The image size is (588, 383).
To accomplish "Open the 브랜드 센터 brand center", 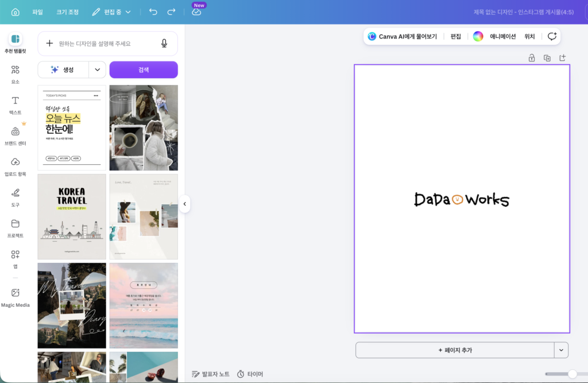I will point(15,136).
